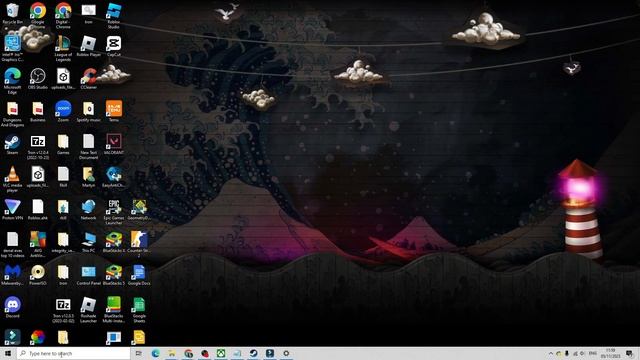Open File Explorer from the taskbar
Viewport: 640px width, 360px height.
coord(171,353)
